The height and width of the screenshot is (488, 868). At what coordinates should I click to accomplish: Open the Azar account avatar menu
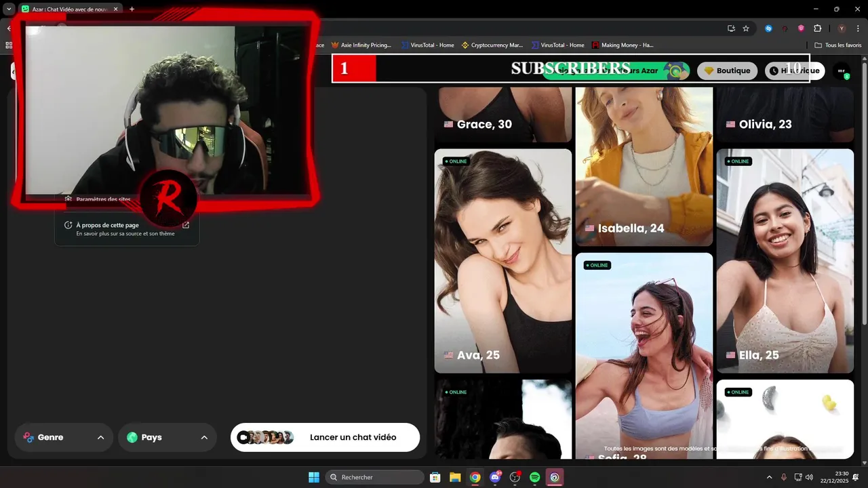point(842,70)
